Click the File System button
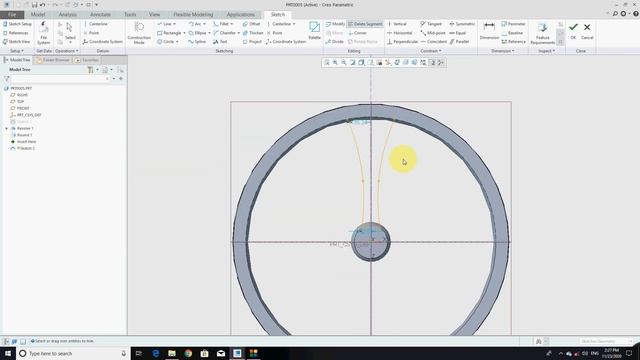This screenshot has width=640, height=360. click(43, 33)
